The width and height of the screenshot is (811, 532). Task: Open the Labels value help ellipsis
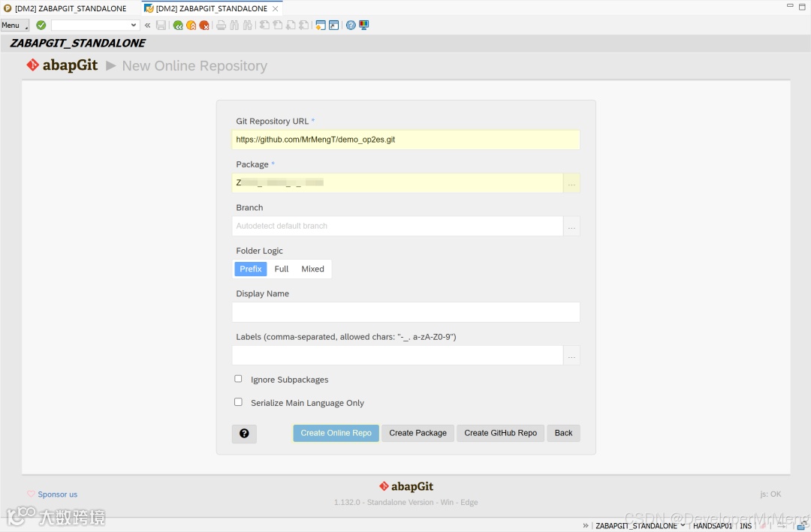point(571,356)
